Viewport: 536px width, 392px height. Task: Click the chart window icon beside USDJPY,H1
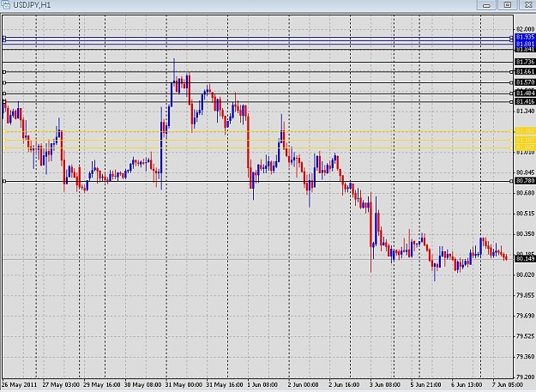5,5
